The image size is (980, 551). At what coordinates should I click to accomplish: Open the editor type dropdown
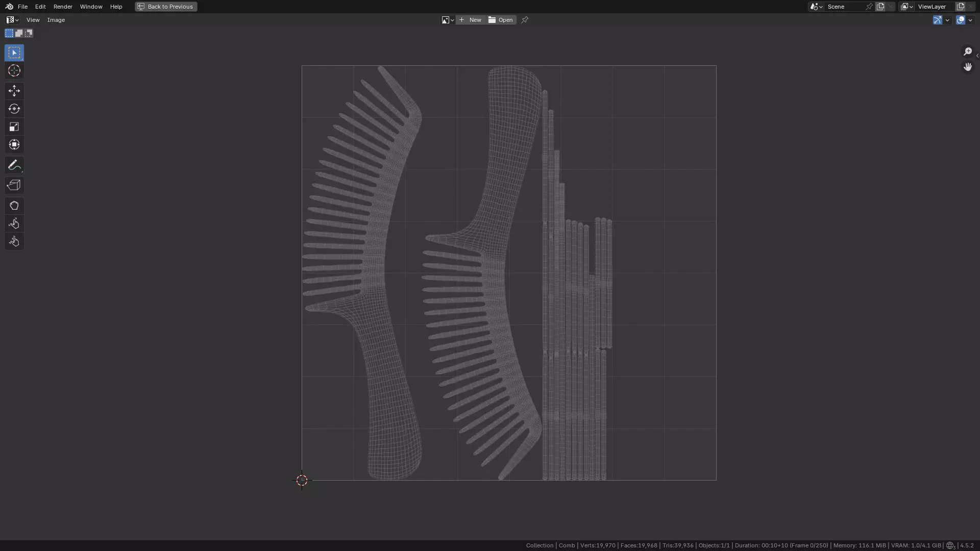13,20
